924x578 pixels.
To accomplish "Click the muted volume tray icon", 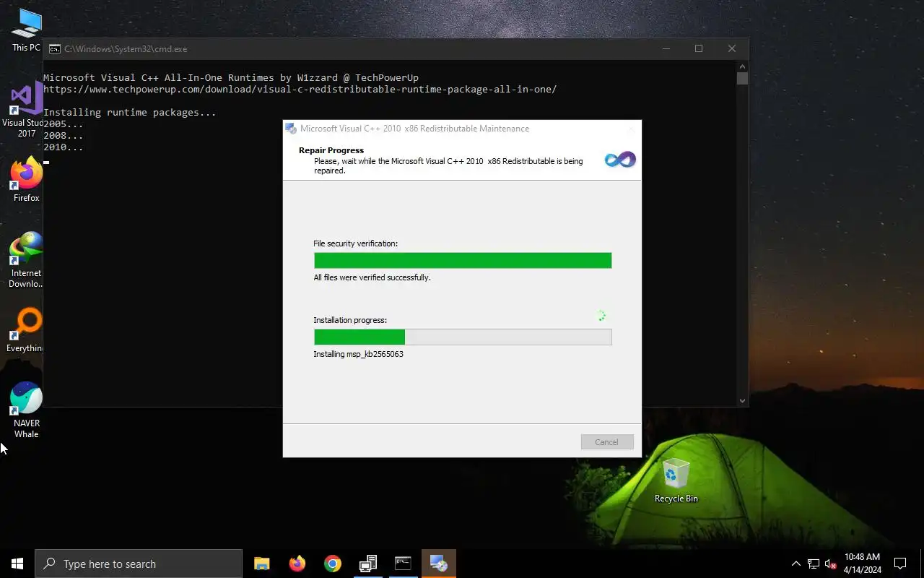I will 830,564.
